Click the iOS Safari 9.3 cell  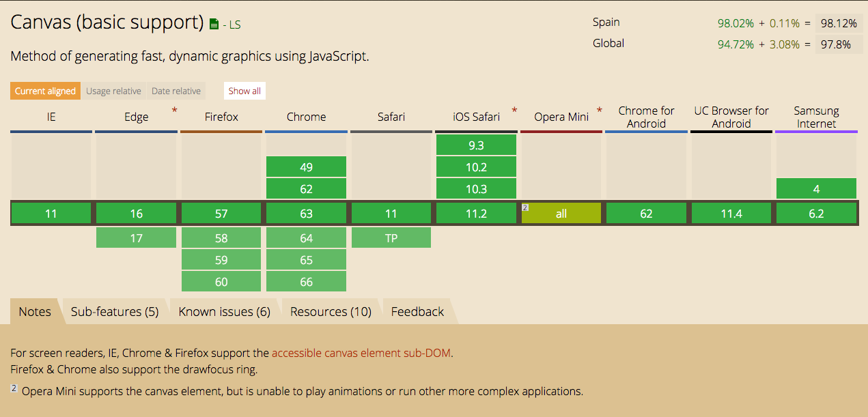pyautogui.click(x=476, y=145)
